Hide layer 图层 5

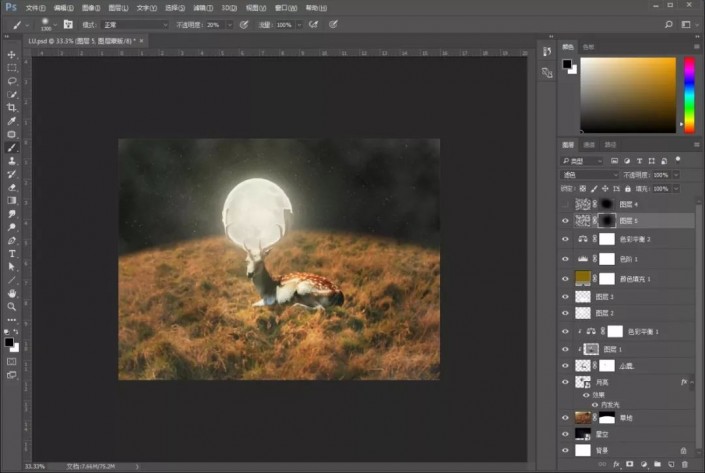[565, 221]
